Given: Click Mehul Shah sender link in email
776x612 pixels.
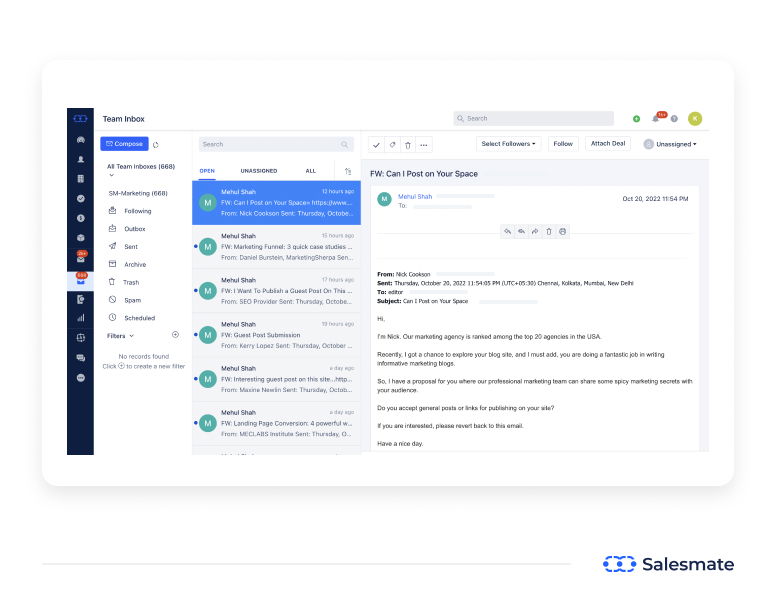Looking at the screenshot, I should 415,197.
